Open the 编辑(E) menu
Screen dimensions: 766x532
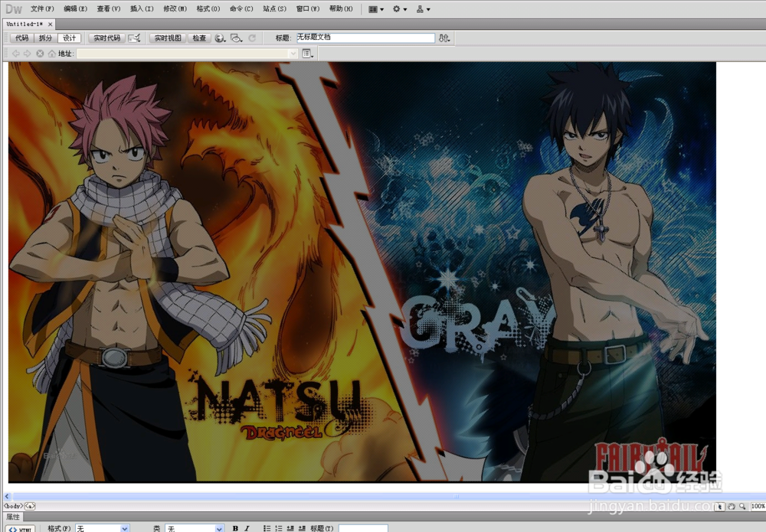[x=76, y=8]
